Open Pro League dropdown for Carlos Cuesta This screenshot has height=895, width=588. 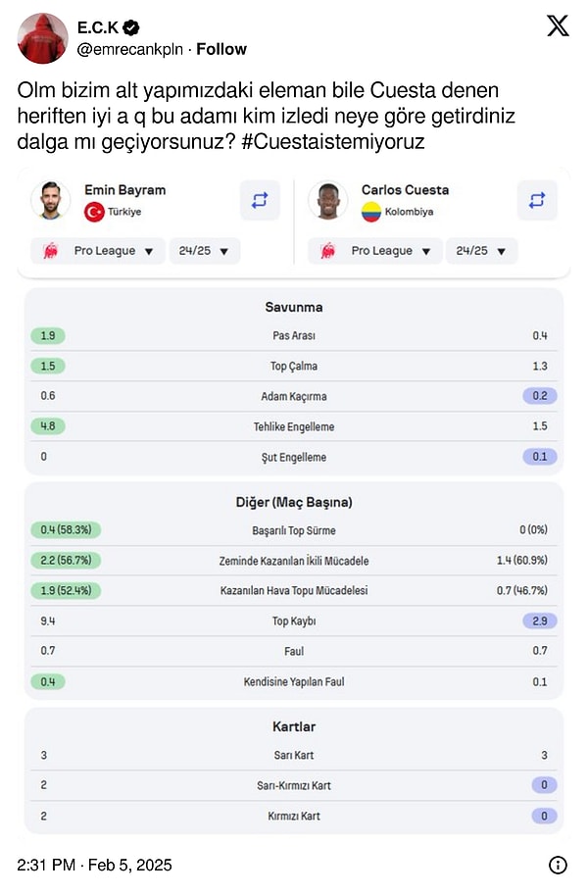[x=375, y=251]
